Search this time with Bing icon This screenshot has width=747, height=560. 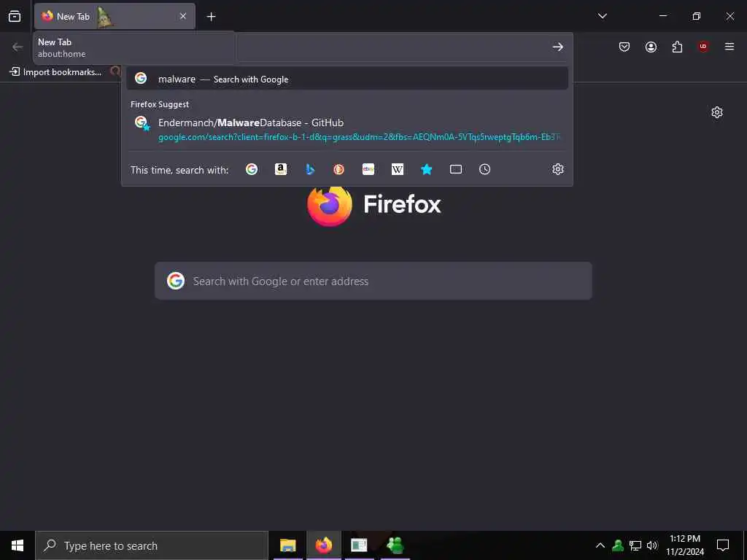tap(310, 169)
